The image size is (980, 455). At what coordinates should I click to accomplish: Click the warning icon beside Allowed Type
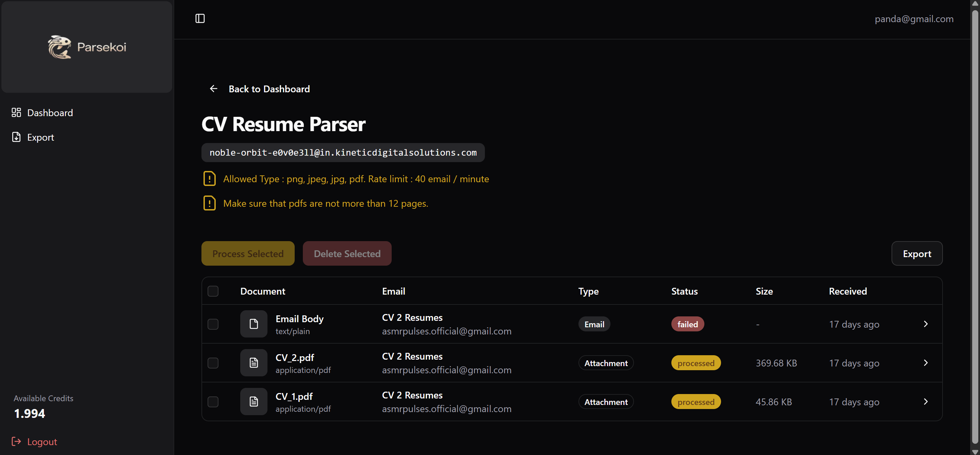click(x=210, y=178)
